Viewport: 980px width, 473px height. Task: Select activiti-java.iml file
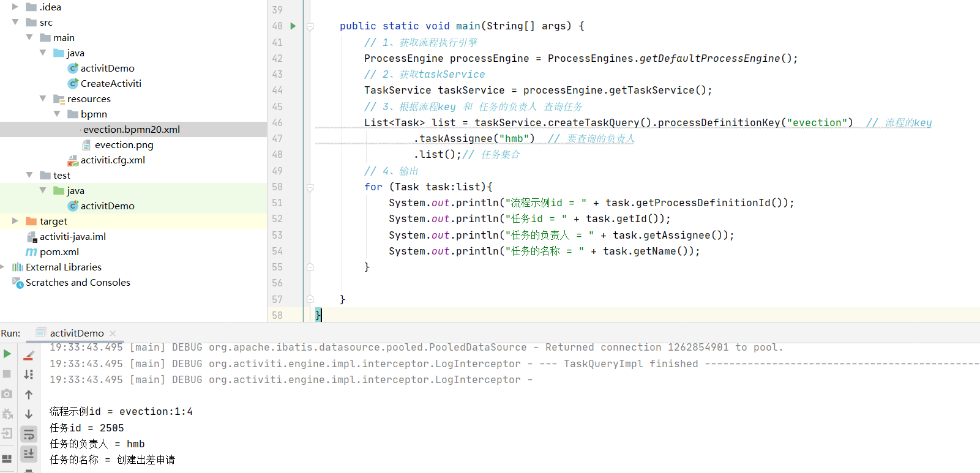pos(73,236)
